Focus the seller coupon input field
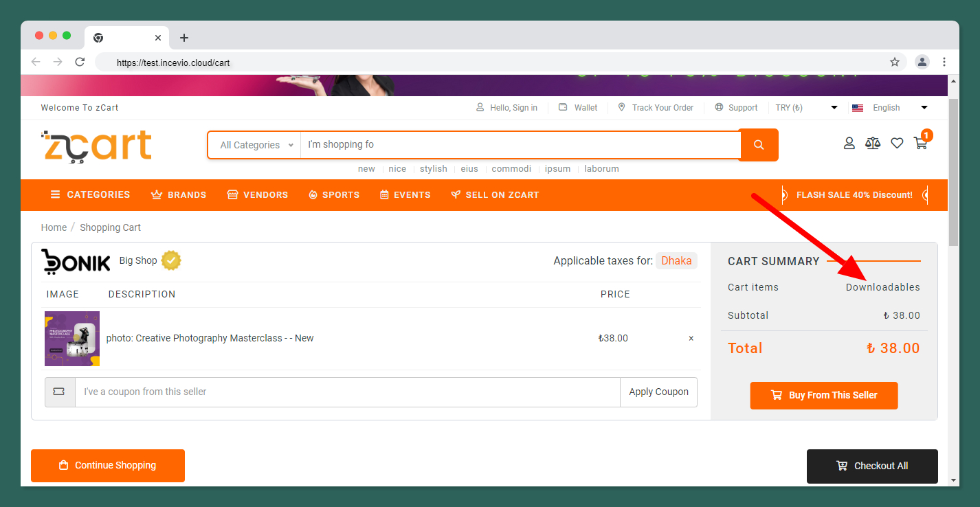The width and height of the screenshot is (980, 507). coord(347,392)
